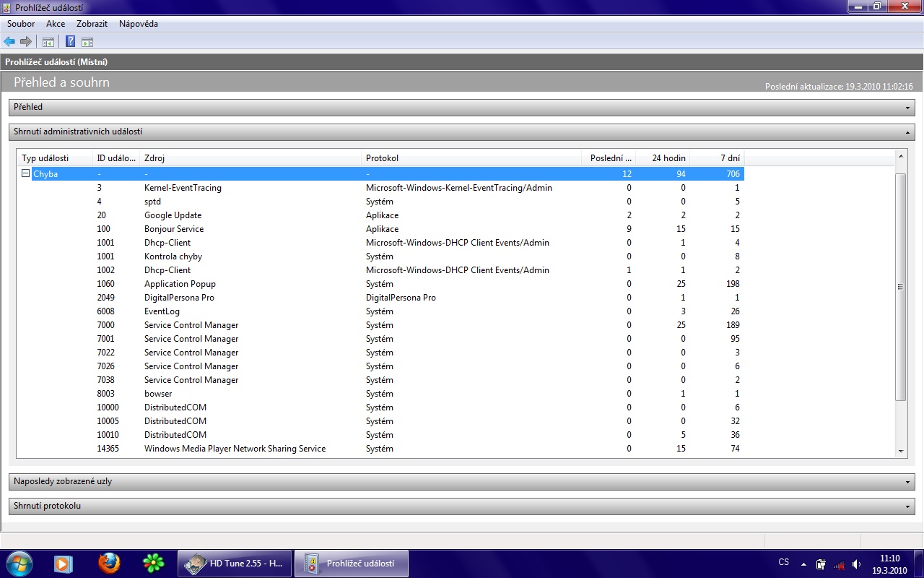Open Firefox from the taskbar
The image size is (924, 578).
click(109, 563)
